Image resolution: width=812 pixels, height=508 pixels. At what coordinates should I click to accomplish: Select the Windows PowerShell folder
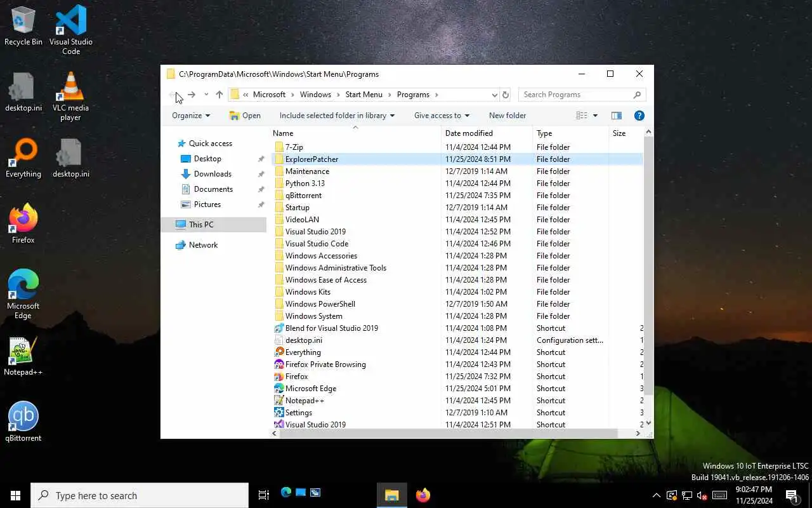coord(320,304)
